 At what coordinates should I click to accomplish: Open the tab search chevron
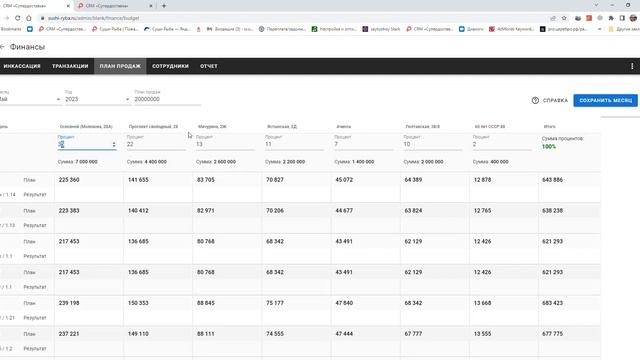pos(596,5)
